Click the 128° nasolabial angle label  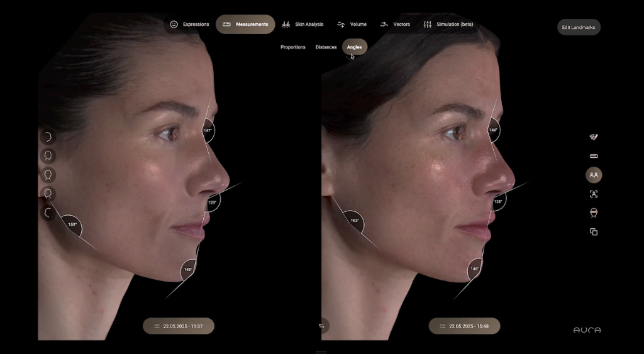pyautogui.click(x=498, y=201)
